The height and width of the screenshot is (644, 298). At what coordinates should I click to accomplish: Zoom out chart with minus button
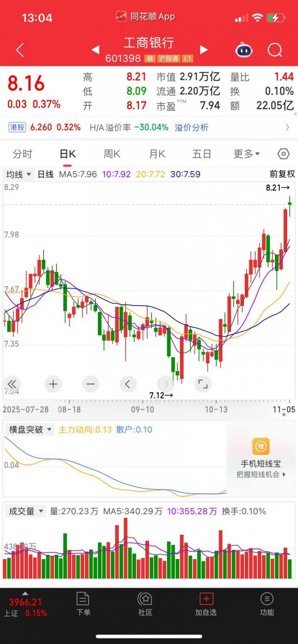[91, 384]
